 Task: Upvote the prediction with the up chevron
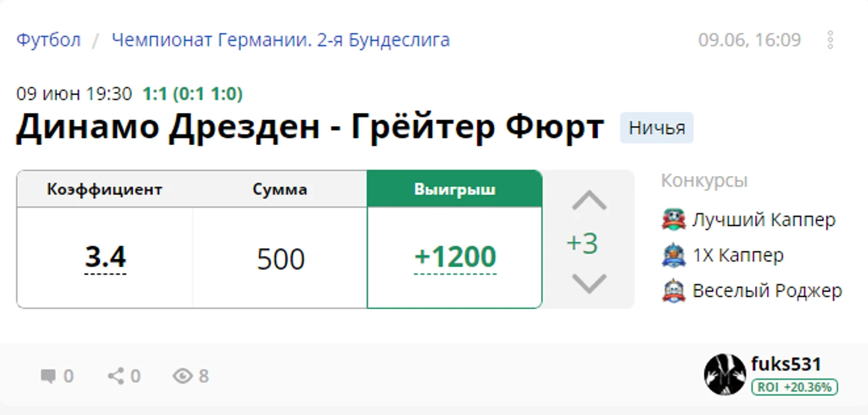point(589,201)
